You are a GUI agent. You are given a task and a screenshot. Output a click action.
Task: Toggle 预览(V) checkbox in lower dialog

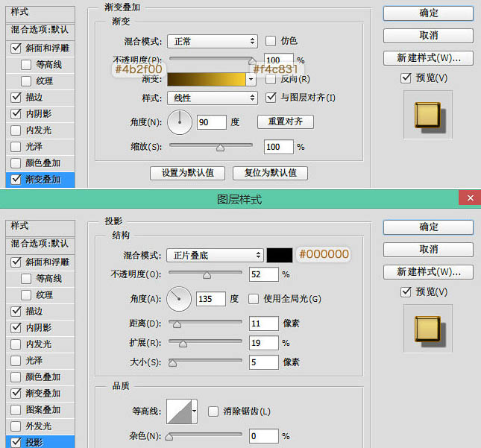(406, 291)
